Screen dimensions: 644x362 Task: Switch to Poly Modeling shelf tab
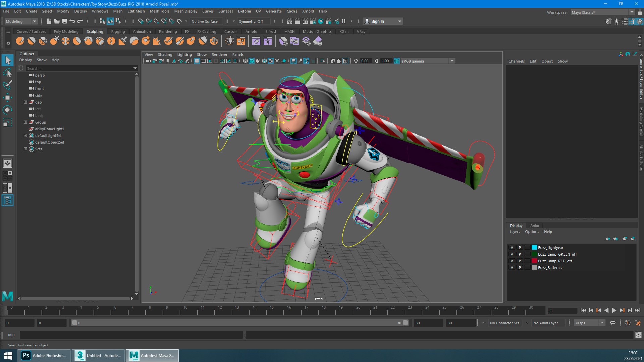point(66,31)
